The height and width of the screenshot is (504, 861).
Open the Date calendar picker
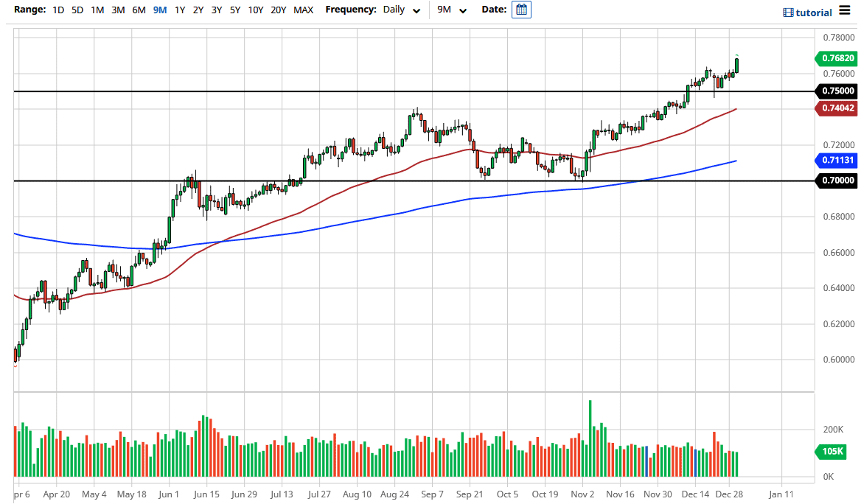521,10
